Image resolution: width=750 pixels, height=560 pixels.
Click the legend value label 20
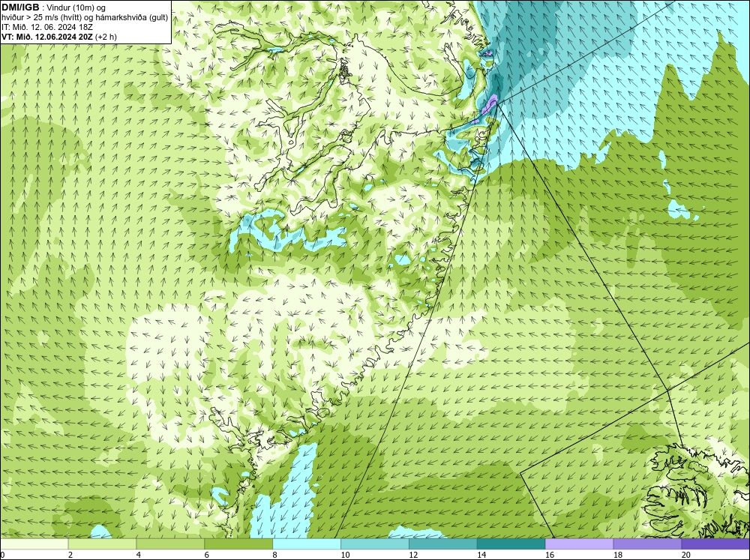point(686,555)
